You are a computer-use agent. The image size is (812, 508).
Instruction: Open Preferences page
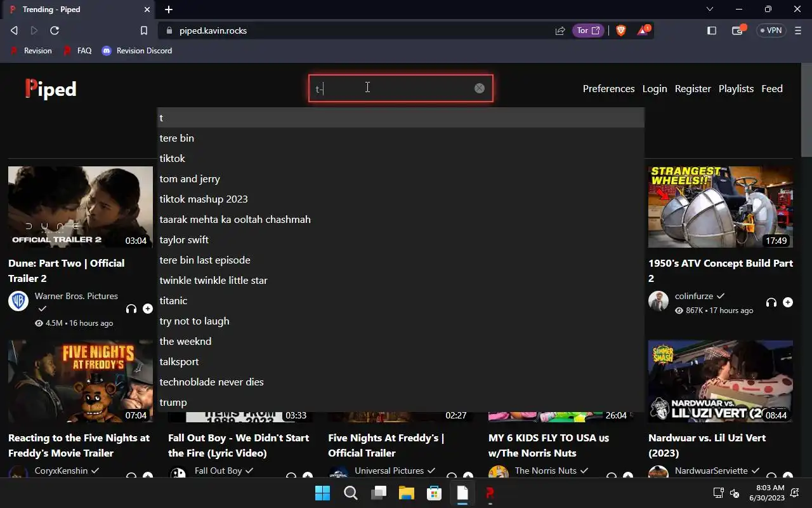tap(608, 89)
